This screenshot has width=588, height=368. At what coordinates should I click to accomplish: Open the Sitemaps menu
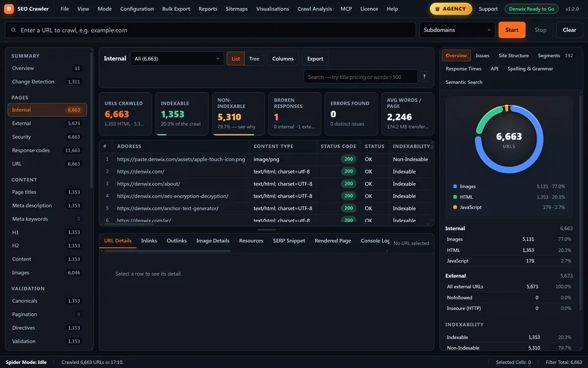coord(236,9)
